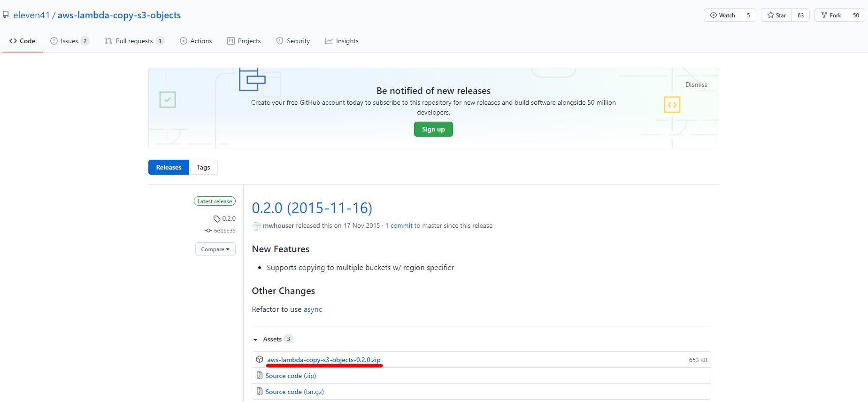Switch to the Code tab

[x=22, y=41]
